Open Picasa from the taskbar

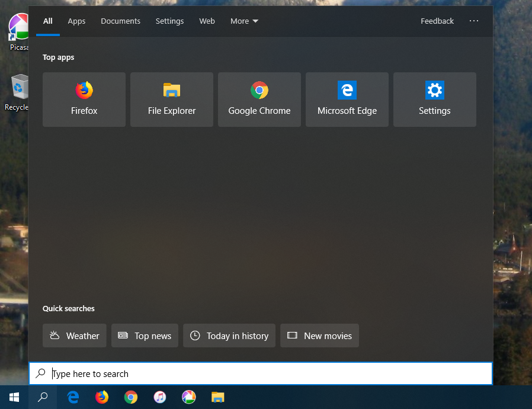pyautogui.click(x=188, y=397)
